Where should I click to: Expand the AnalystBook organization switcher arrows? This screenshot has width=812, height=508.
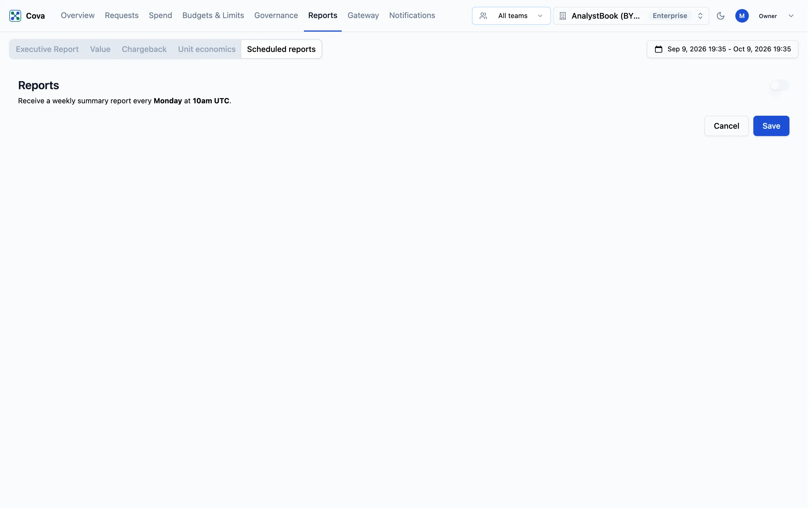tap(700, 16)
